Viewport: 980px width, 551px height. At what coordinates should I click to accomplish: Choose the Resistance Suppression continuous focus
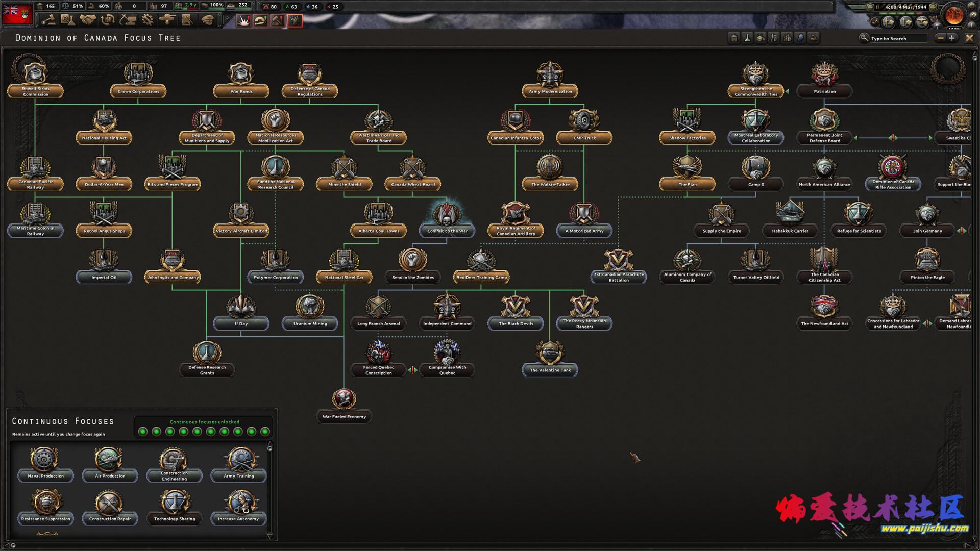(x=45, y=508)
